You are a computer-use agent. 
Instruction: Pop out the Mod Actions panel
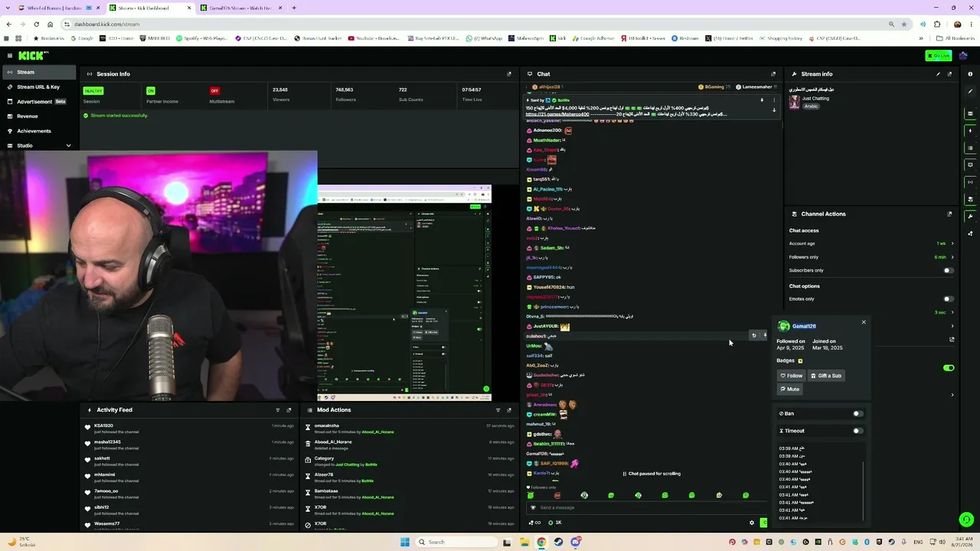tap(509, 410)
